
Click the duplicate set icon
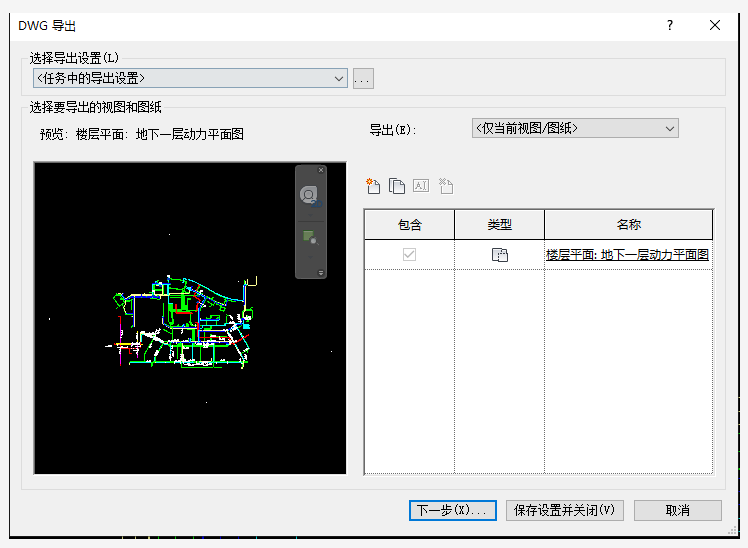[x=396, y=186]
